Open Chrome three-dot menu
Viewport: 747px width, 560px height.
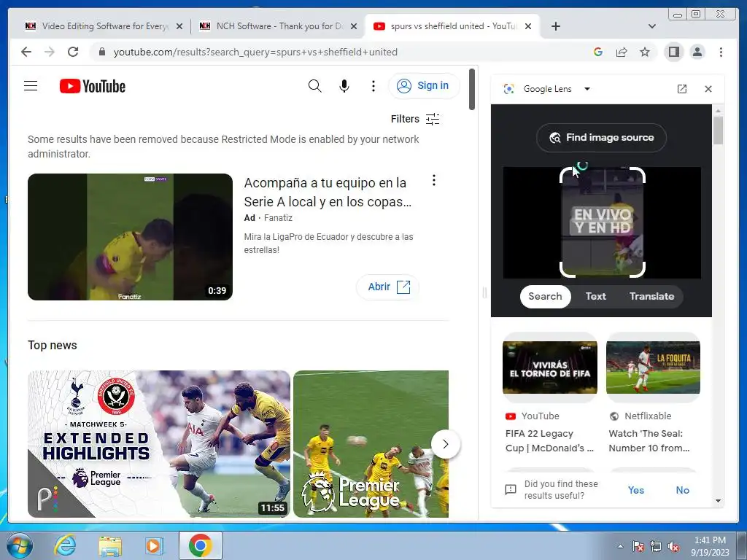pyautogui.click(x=721, y=52)
